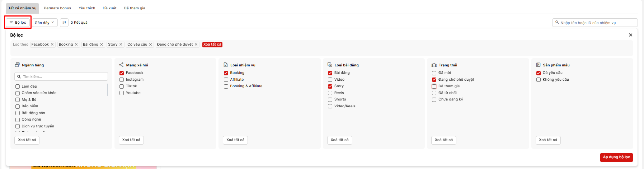Remove the Bài đăng filter chip
This screenshot has width=644, height=169.
[102, 44]
